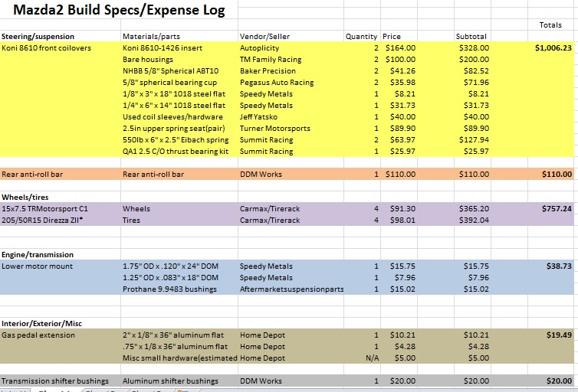Click the 'Autoplicity' vendor cell
This screenshot has width=578, height=392.
click(291, 47)
